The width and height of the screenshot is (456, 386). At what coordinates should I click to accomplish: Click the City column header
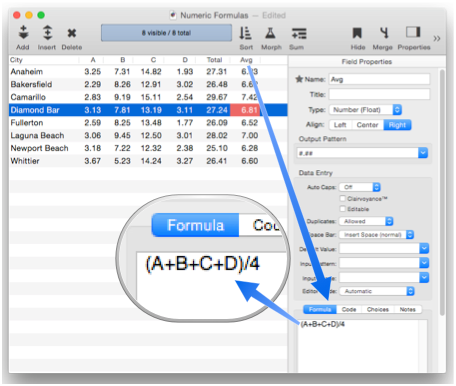44,60
